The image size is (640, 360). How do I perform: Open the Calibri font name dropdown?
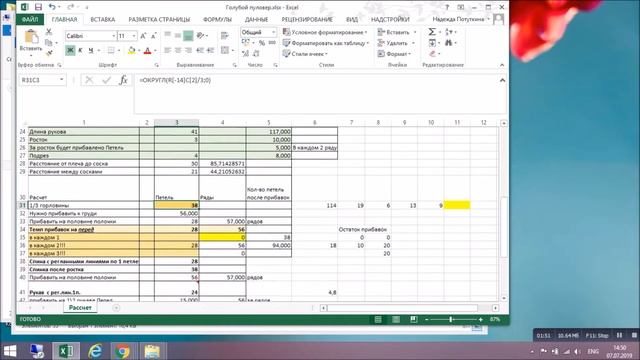pyautogui.click(x=114, y=36)
